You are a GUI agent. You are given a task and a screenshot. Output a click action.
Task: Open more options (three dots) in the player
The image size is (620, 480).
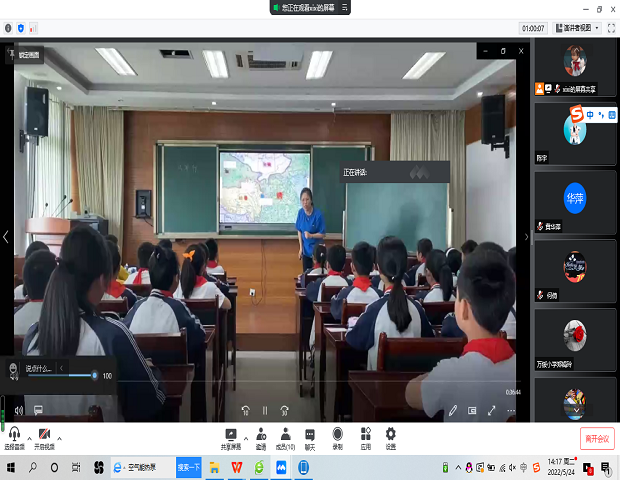[x=511, y=410]
